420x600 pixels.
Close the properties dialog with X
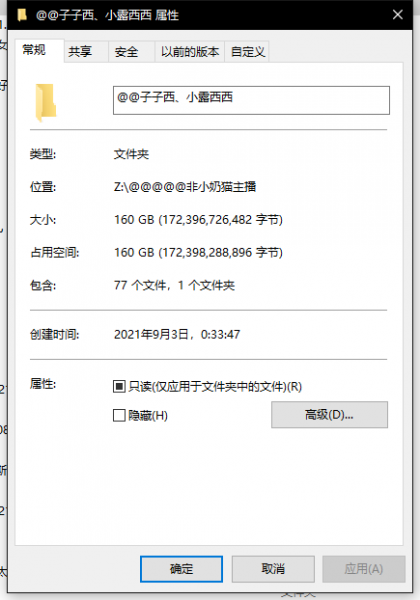[397, 15]
